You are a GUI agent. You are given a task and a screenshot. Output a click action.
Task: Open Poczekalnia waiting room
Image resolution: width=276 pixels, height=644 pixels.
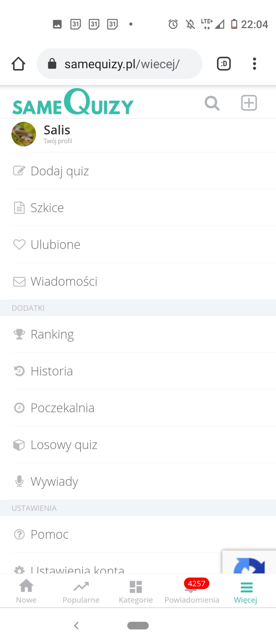[62, 408]
